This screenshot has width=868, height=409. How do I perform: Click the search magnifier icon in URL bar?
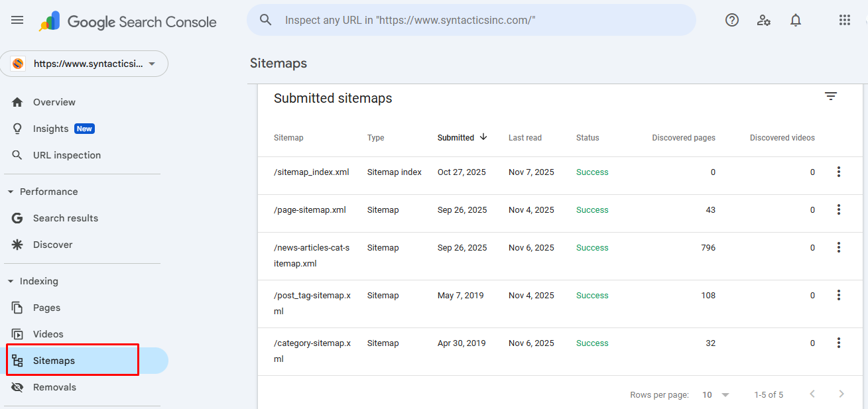point(266,20)
